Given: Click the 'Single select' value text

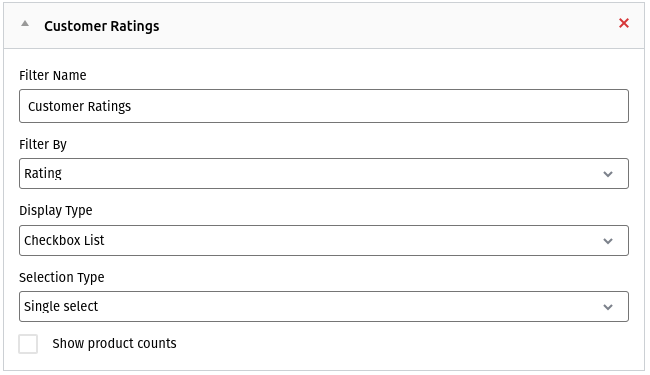Looking at the screenshot, I should click(61, 306).
